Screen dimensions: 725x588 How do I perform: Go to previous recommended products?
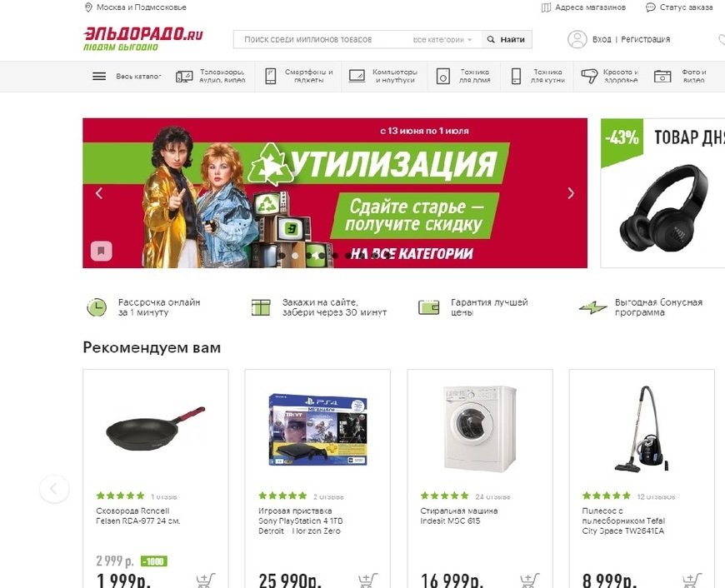[54, 489]
